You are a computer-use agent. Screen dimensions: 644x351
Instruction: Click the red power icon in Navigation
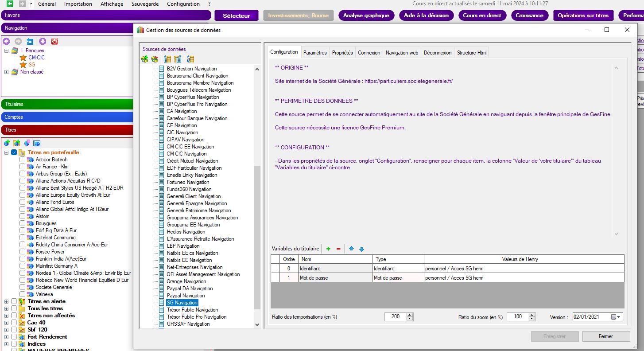(x=54, y=41)
